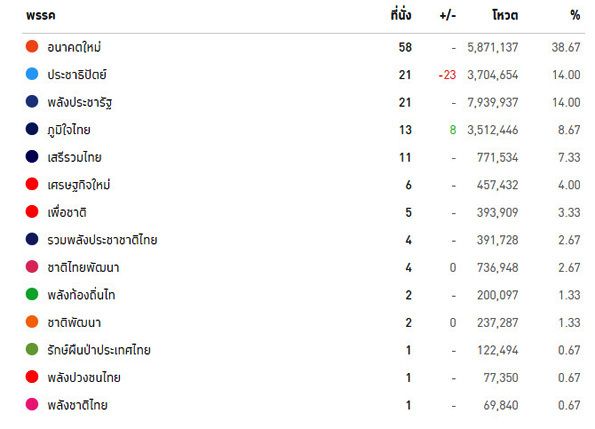Open the ภูมิใจไทย party entry
Image resolution: width=595 pixels, height=429 pixels.
point(69,130)
